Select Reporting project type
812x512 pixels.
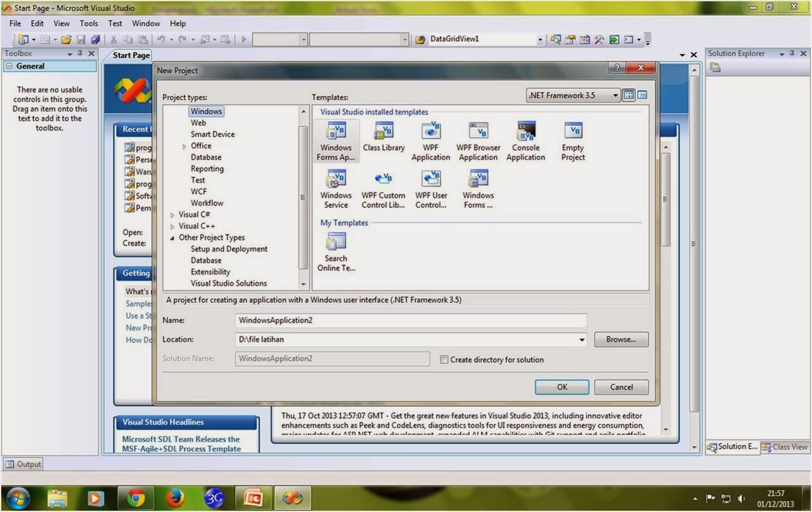coord(207,169)
